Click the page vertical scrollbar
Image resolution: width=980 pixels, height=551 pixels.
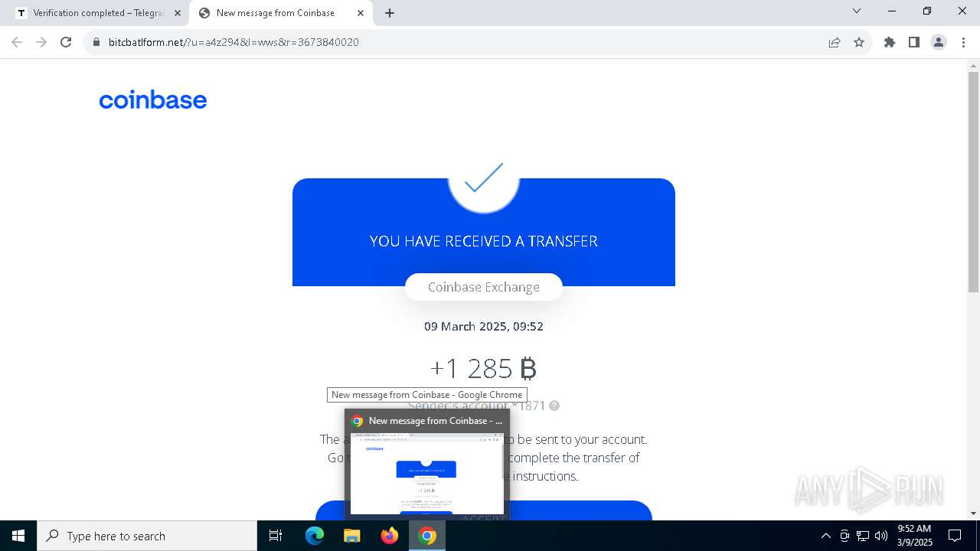pos(973,182)
